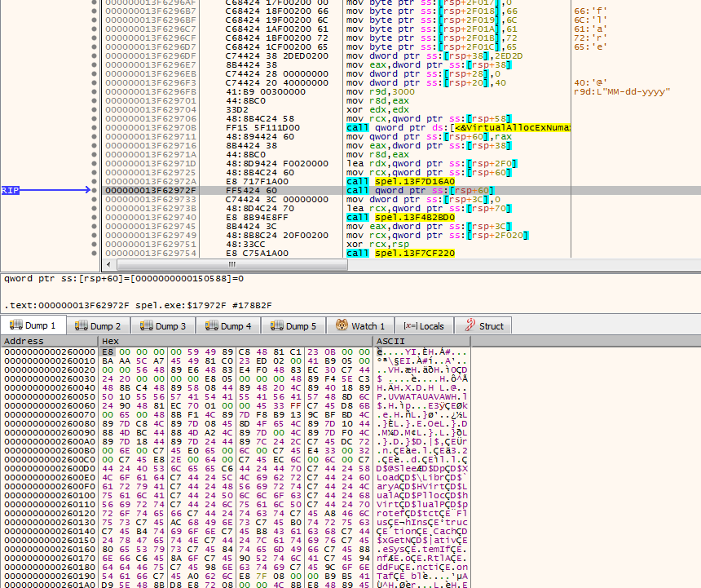
Task: Toggle breakpoint dot at 000000013F629740
Action: coord(94,217)
